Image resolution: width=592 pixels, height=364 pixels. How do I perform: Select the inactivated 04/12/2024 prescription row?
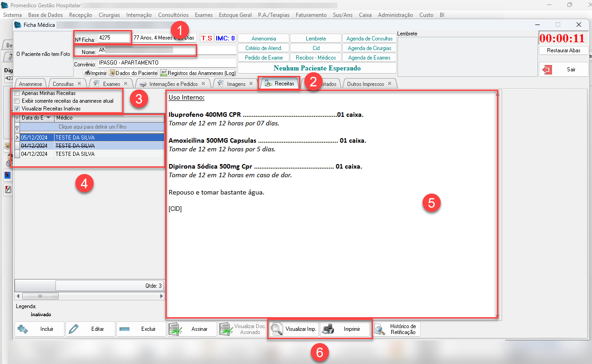click(75, 146)
